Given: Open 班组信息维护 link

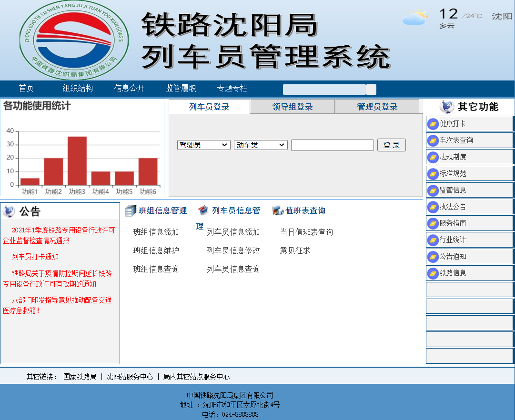Looking at the screenshot, I should click(156, 250).
